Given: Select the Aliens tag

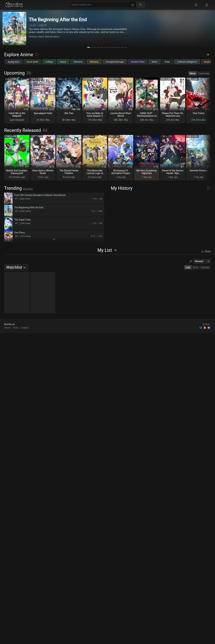Looking at the screenshot, I should (x=63, y=62).
